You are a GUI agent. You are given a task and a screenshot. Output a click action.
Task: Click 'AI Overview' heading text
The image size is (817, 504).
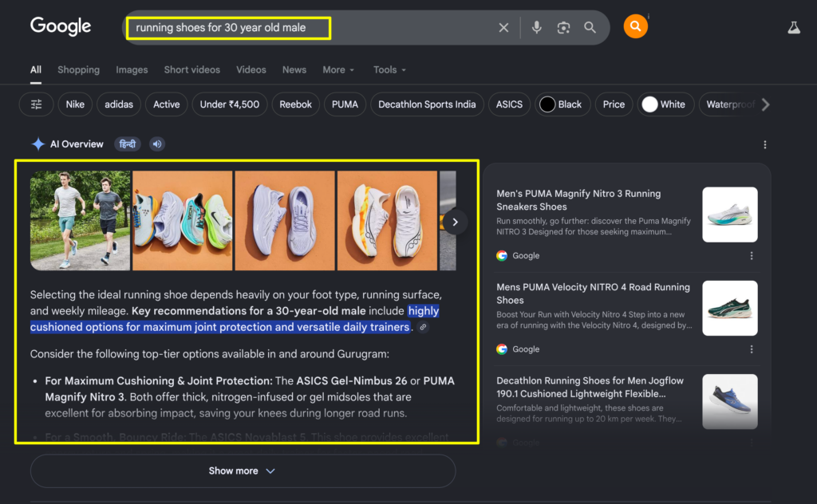click(x=77, y=144)
